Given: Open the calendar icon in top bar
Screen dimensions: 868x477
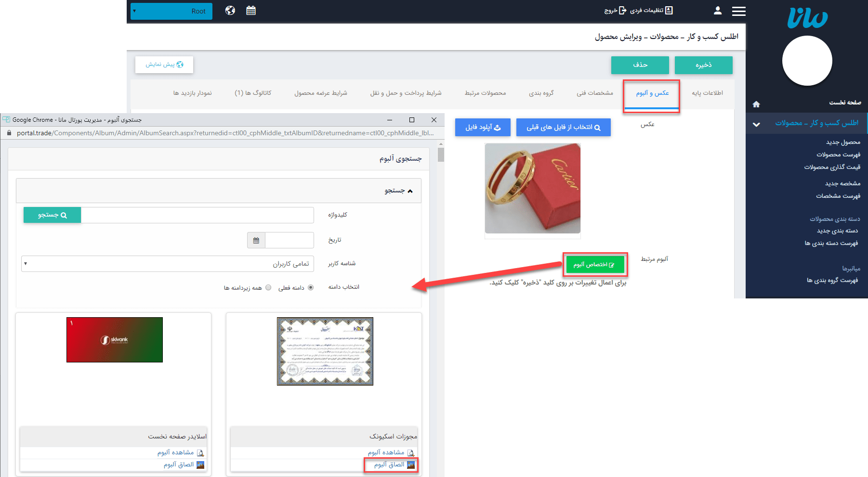Looking at the screenshot, I should tap(251, 11).
